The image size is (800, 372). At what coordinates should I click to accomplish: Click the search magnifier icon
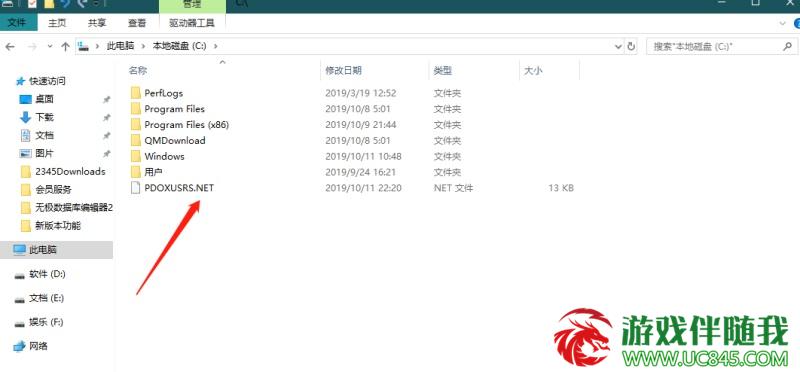coord(787,46)
